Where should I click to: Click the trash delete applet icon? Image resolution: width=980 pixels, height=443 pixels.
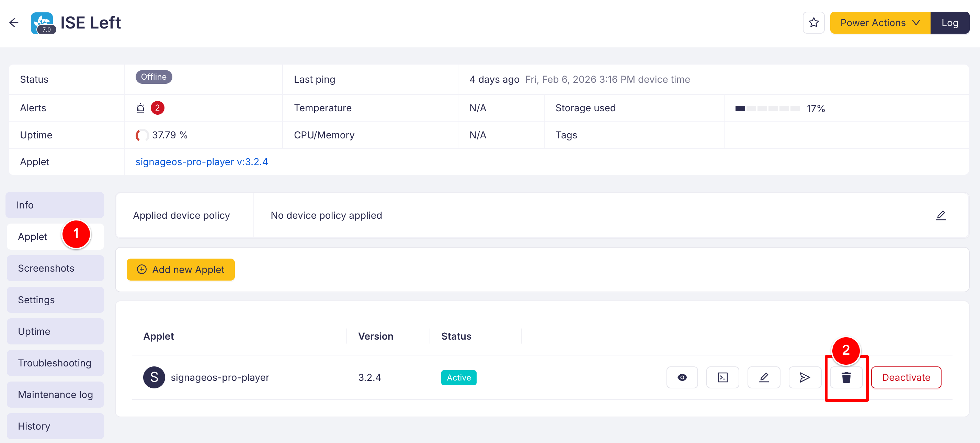click(846, 377)
